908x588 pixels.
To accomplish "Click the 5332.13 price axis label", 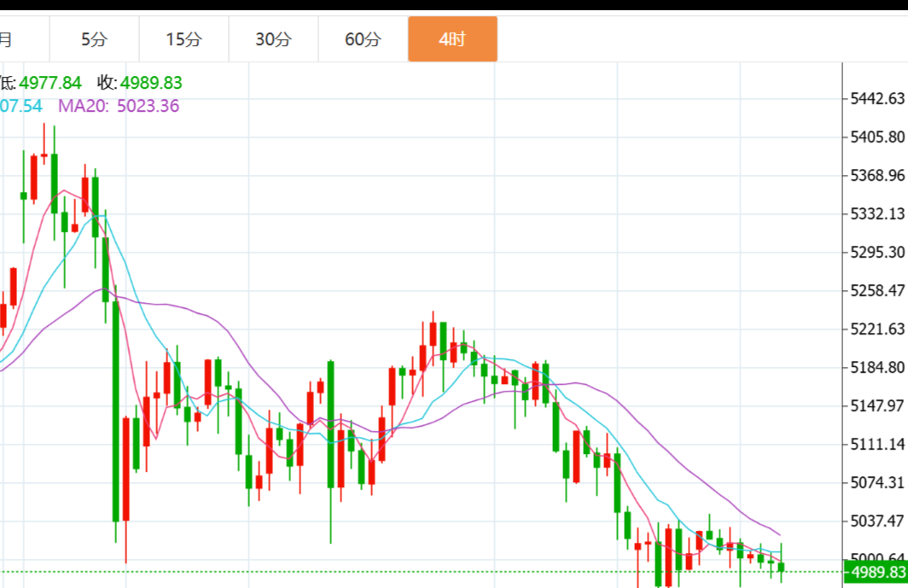I will (x=877, y=213).
